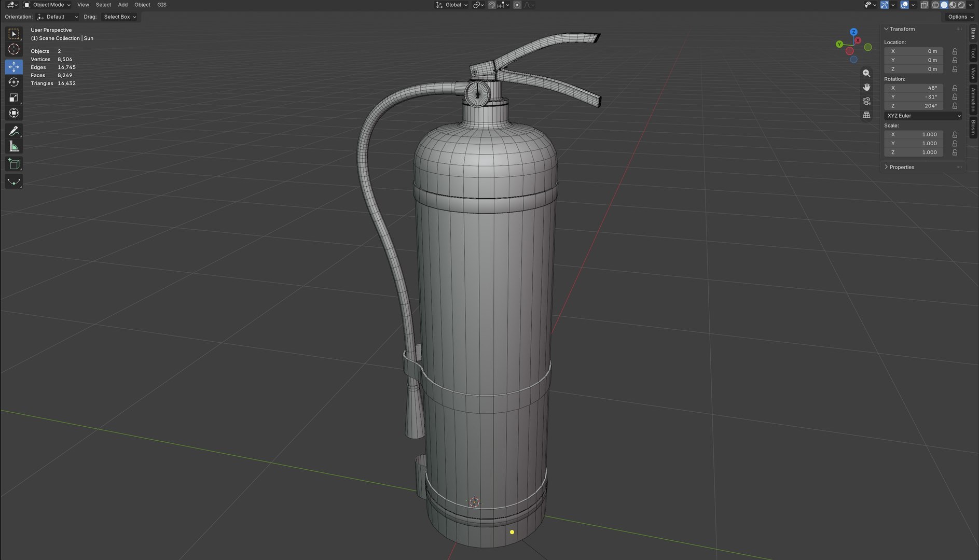Image resolution: width=979 pixels, height=560 pixels.
Task: Toggle viewport gizmos display
Action: click(x=884, y=5)
